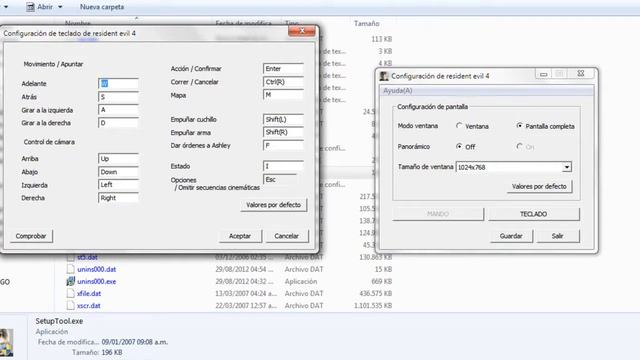
Task: Click the Adelante key input field
Action: [x=118, y=84]
